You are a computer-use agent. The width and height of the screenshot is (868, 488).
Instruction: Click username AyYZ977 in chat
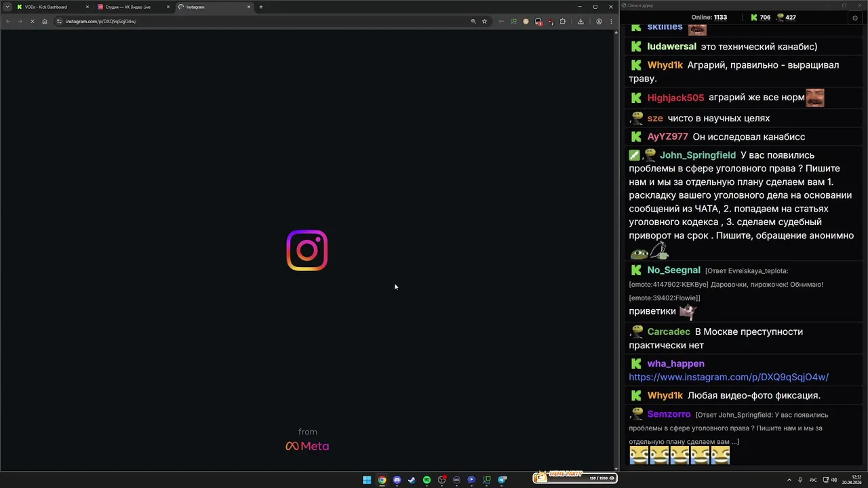pos(667,136)
